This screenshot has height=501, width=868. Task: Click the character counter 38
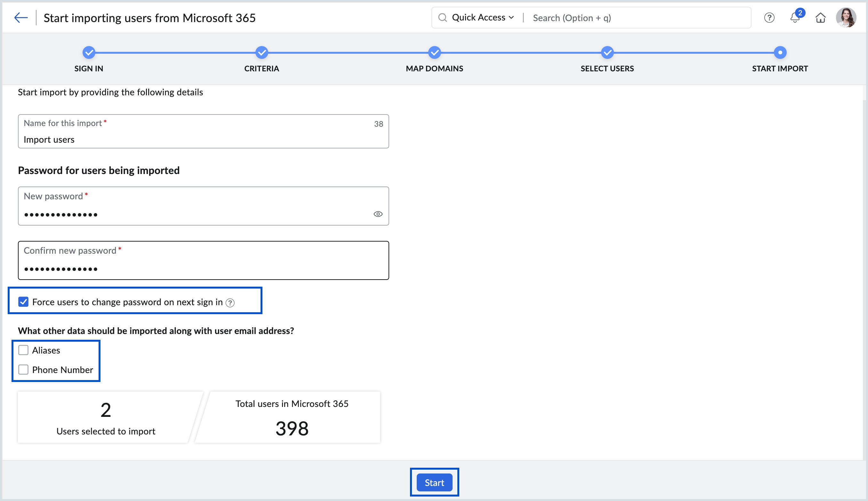tap(379, 124)
